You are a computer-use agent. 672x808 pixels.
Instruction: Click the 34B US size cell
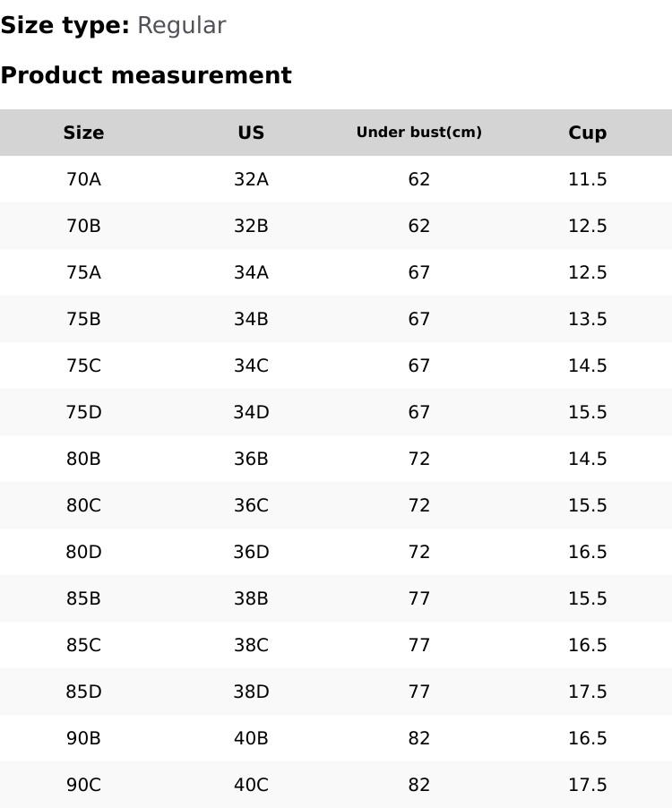251,319
